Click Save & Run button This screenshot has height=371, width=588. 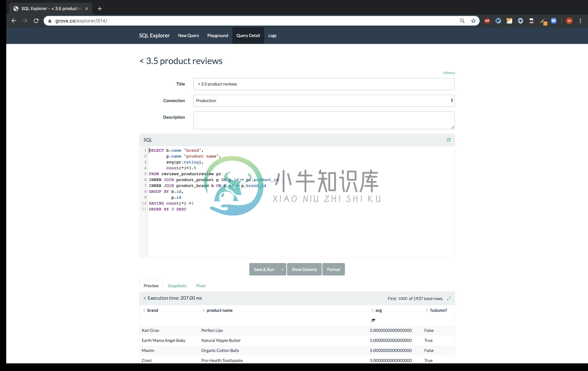pyautogui.click(x=264, y=269)
